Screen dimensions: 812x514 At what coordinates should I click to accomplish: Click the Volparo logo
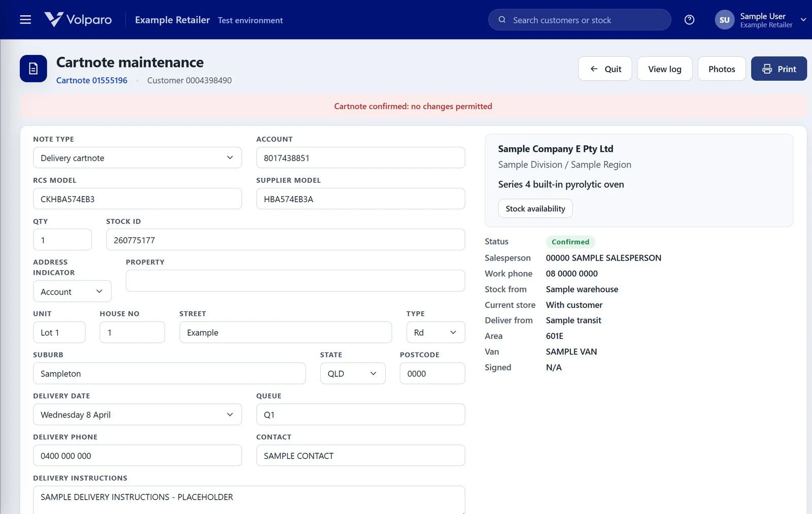click(x=78, y=20)
